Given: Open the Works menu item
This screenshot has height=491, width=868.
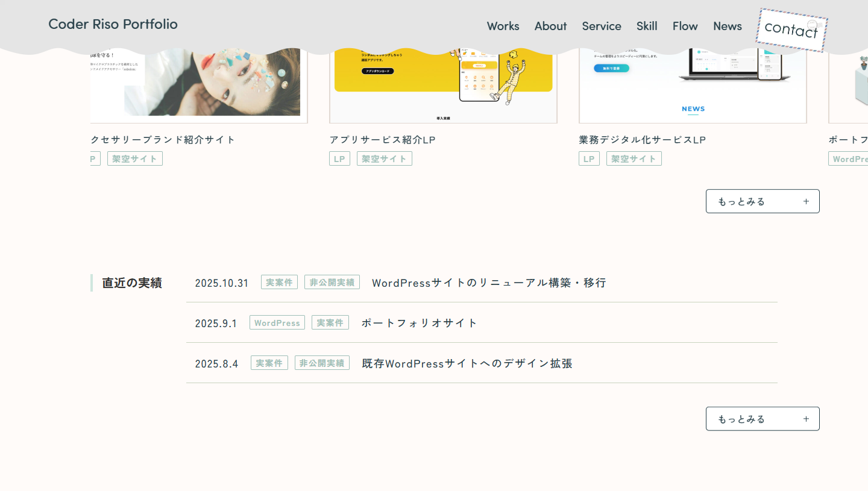Looking at the screenshot, I should (503, 26).
